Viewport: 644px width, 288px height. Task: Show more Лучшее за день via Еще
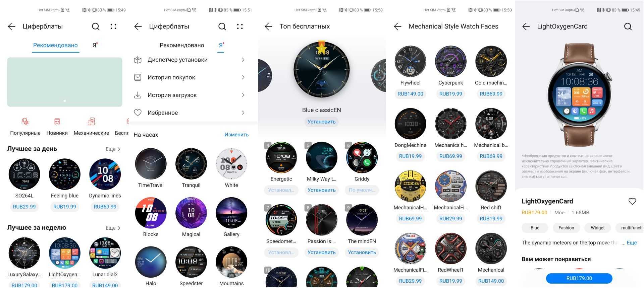pyautogui.click(x=113, y=149)
